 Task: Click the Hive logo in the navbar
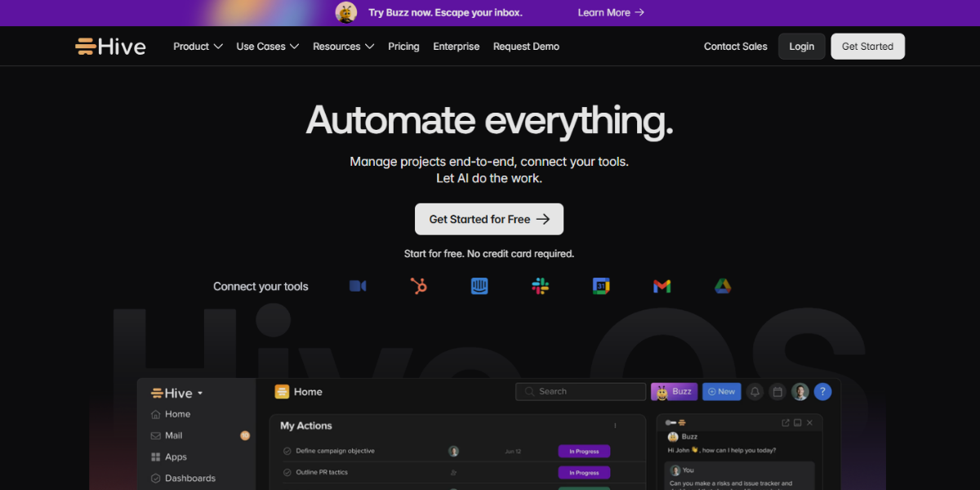[x=110, y=47]
